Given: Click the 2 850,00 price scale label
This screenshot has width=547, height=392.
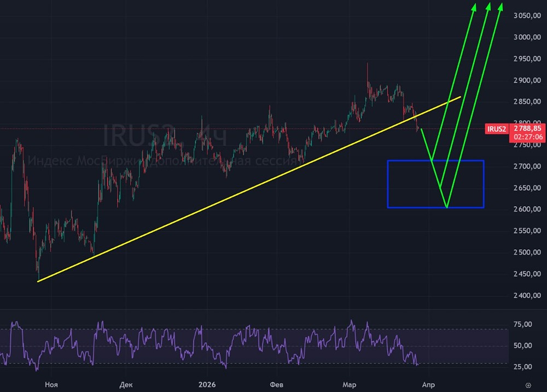Looking at the screenshot, I should 527,102.
